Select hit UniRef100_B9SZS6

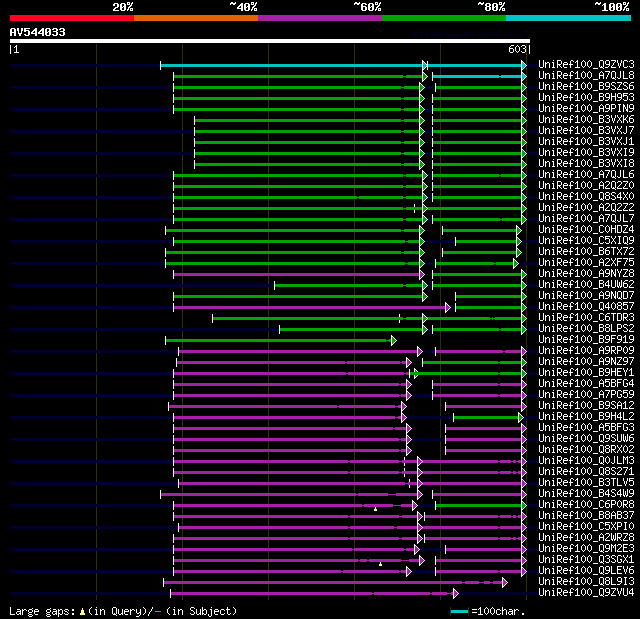586,87
